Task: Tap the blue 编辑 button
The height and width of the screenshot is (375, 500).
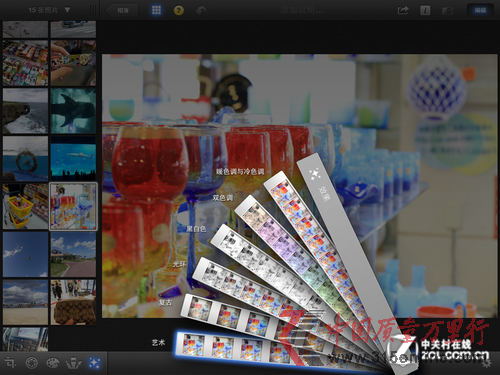Action: [x=480, y=10]
